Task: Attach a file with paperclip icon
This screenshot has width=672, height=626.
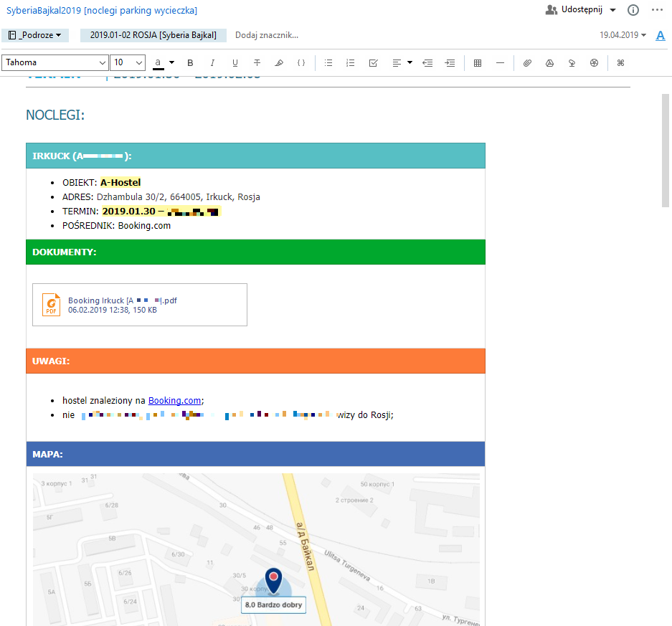Action: tap(527, 63)
